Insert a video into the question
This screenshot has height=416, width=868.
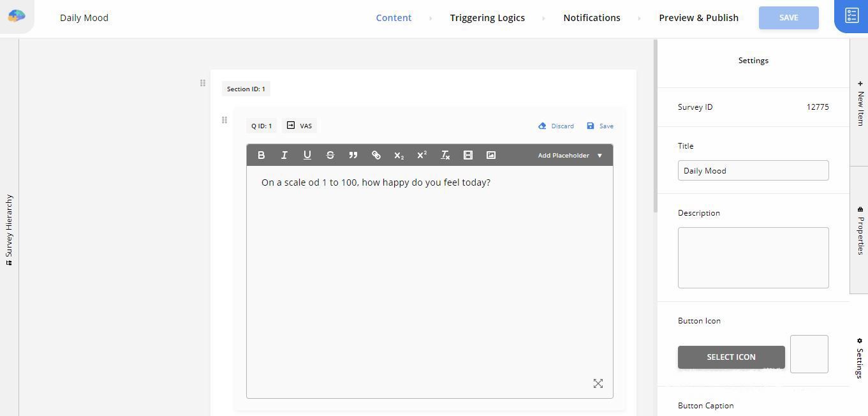467,155
